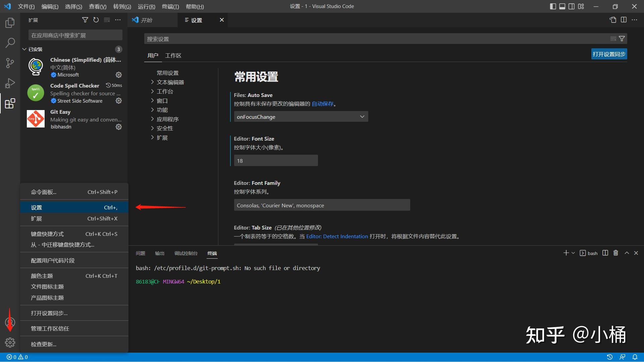
Task: Open the filter settings funnel icon
Action: click(622, 38)
